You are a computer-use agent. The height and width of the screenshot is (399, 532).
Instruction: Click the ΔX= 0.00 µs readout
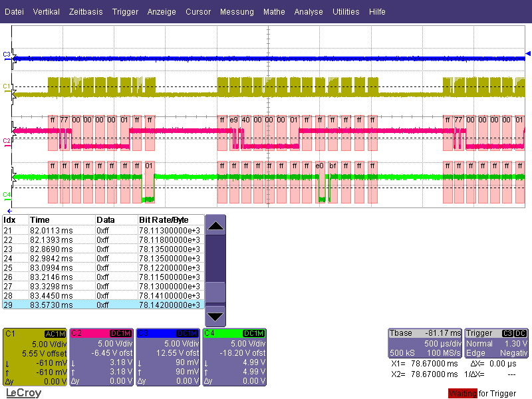pos(493,364)
